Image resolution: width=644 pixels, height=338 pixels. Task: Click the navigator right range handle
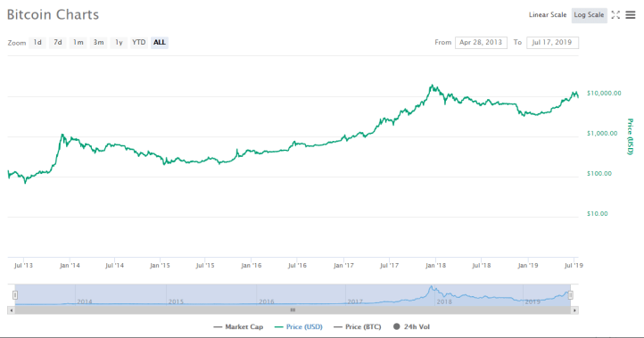pyautogui.click(x=571, y=295)
